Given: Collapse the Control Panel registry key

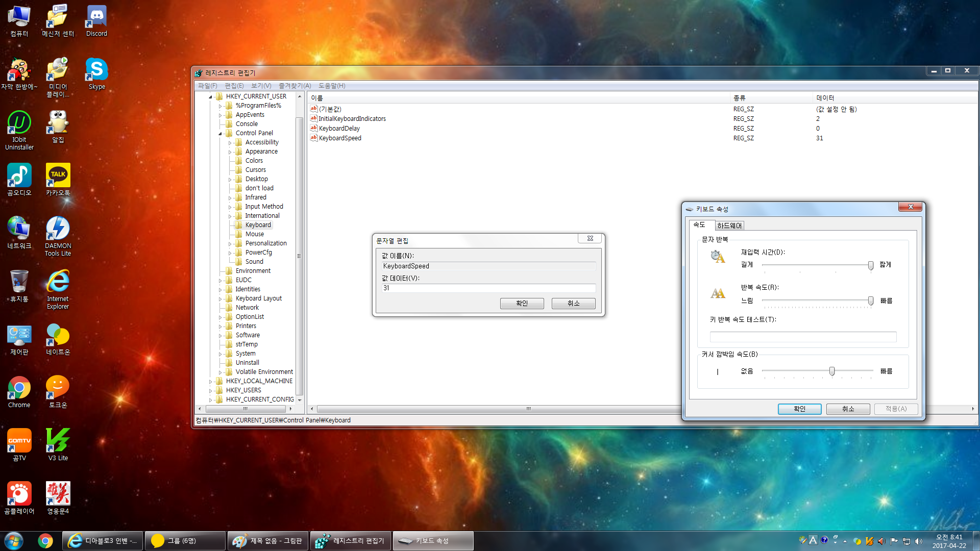Looking at the screenshot, I should pyautogui.click(x=220, y=134).
